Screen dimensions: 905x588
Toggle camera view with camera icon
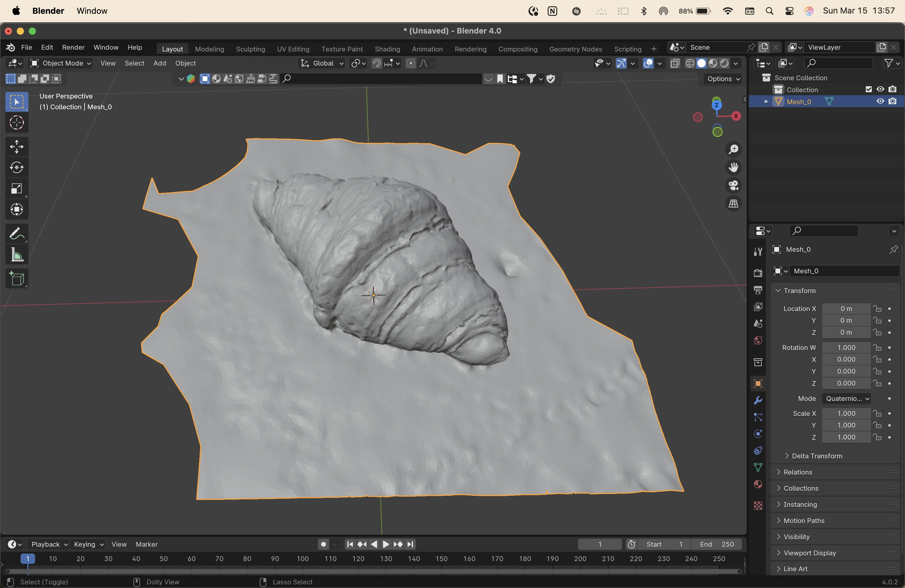point(733,186)
